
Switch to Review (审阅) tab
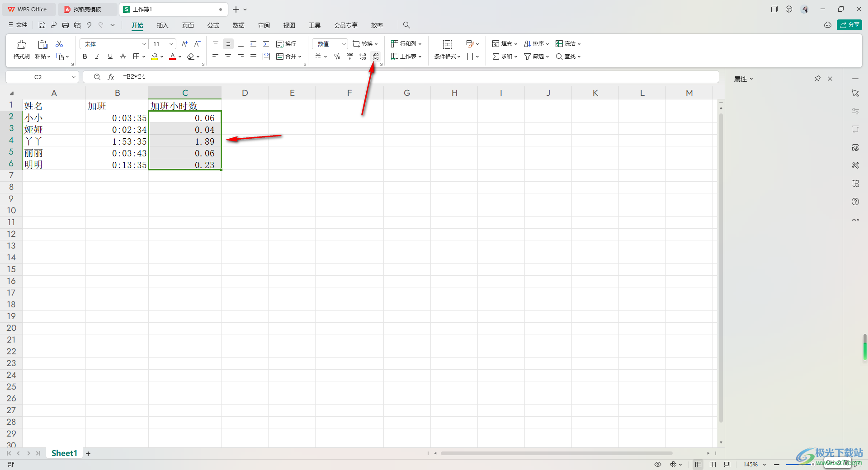(264, 25)
